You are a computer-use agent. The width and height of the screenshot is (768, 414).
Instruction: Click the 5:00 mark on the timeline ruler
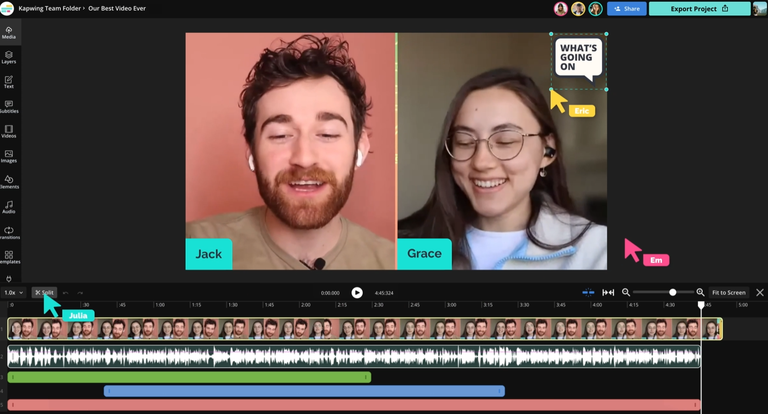tap(743, 305)
